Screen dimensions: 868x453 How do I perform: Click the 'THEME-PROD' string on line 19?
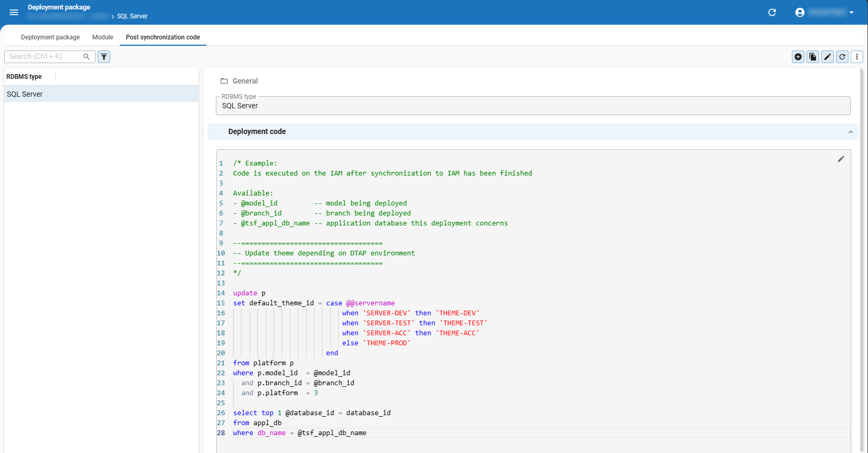pyautogui.click(x=386, y=343)
